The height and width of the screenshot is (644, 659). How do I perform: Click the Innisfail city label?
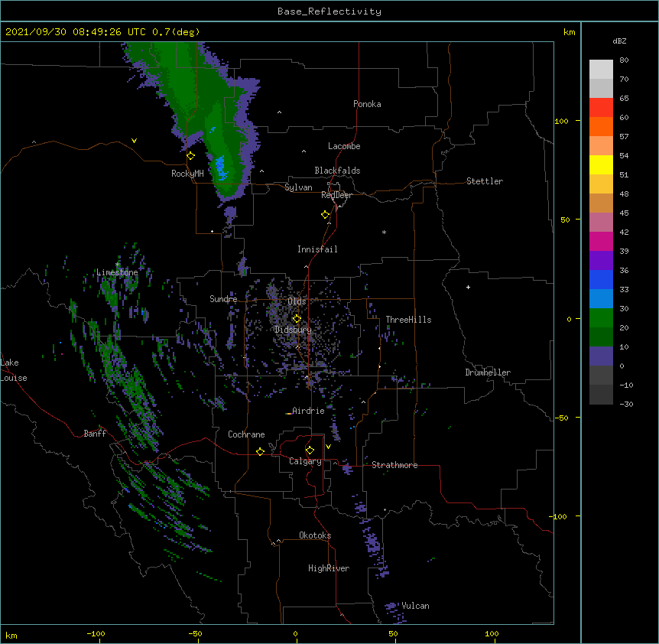click(x=317, y=249)
